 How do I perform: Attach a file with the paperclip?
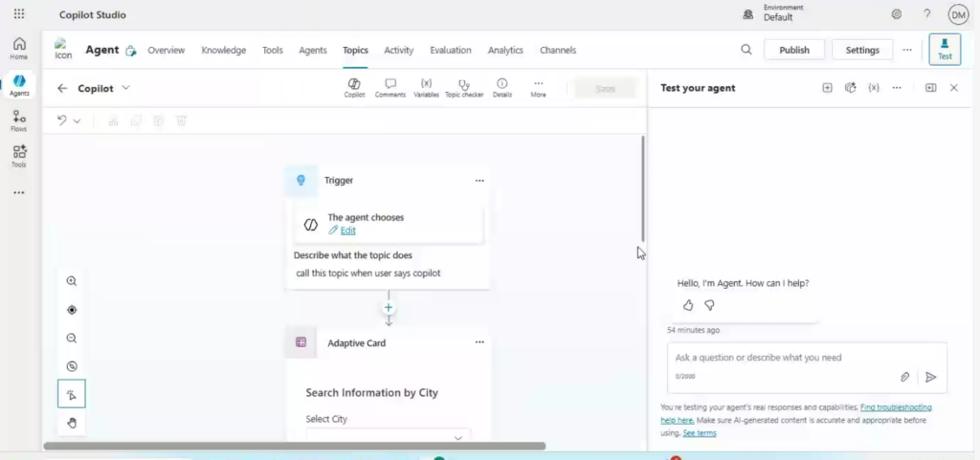[904, 377]
